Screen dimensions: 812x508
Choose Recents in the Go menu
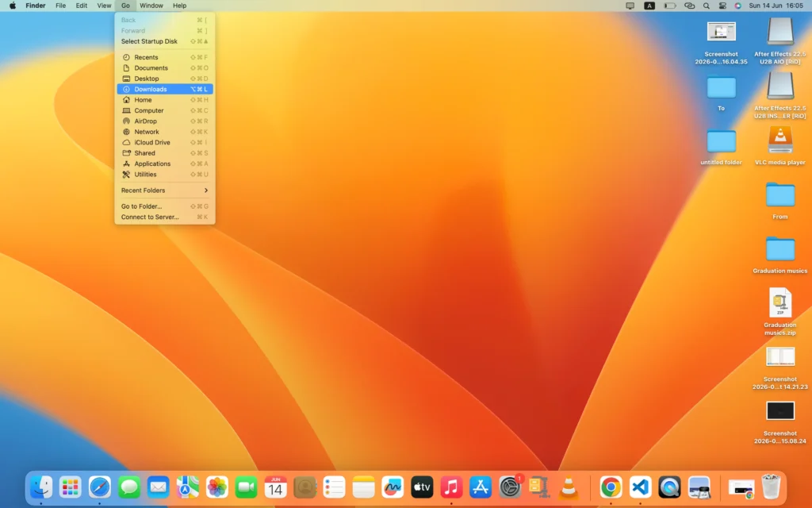pyautogui.click(x=165, y=57)
